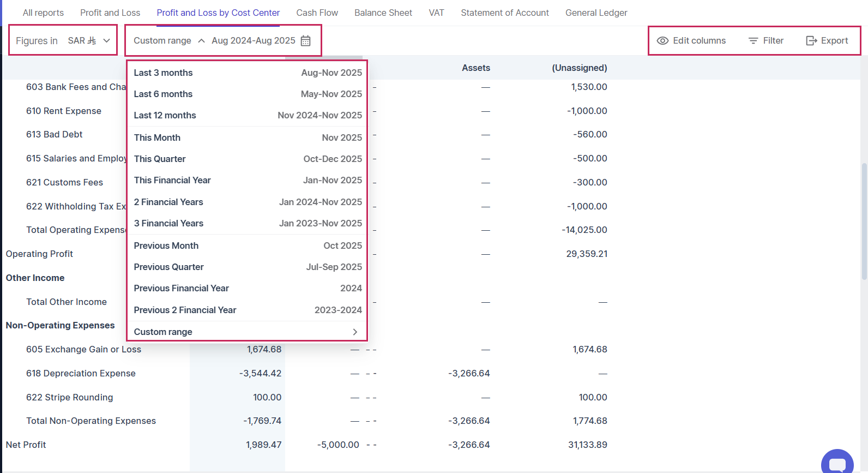Open the chat bubble widget
The width and height of the screenshot is (868, 473).
point(837,463)
